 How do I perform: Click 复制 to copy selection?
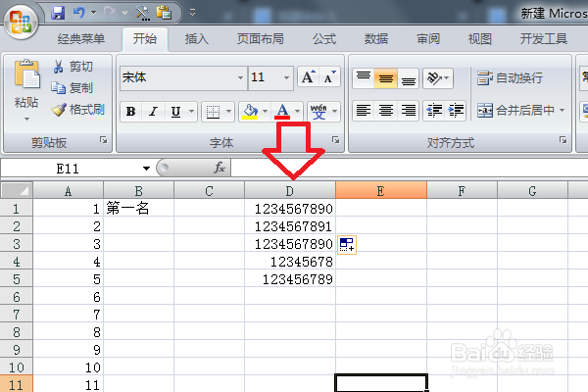72,88
